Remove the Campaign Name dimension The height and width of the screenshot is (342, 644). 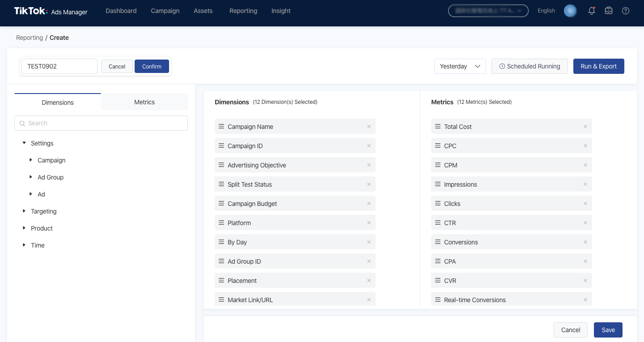pyautogui.click(x=369, y=127)
